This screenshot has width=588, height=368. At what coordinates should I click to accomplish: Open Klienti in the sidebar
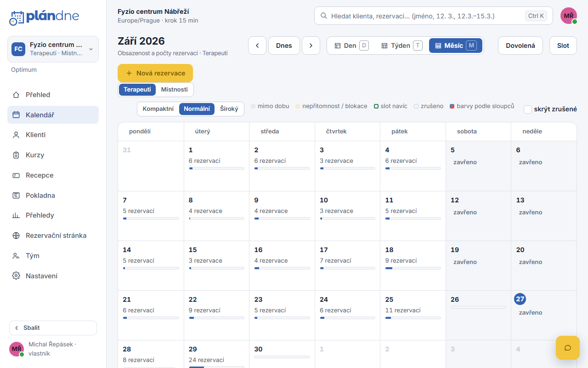click(x=53, y=135)
